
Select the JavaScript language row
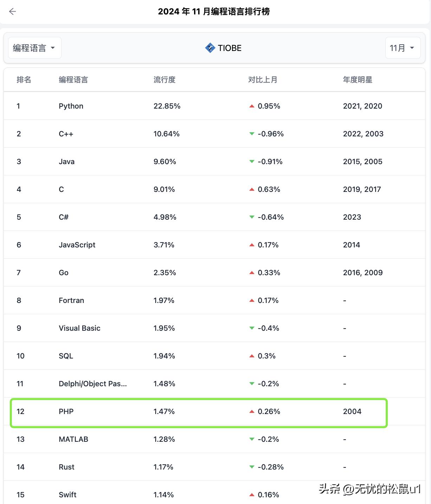tap(214, 245)
